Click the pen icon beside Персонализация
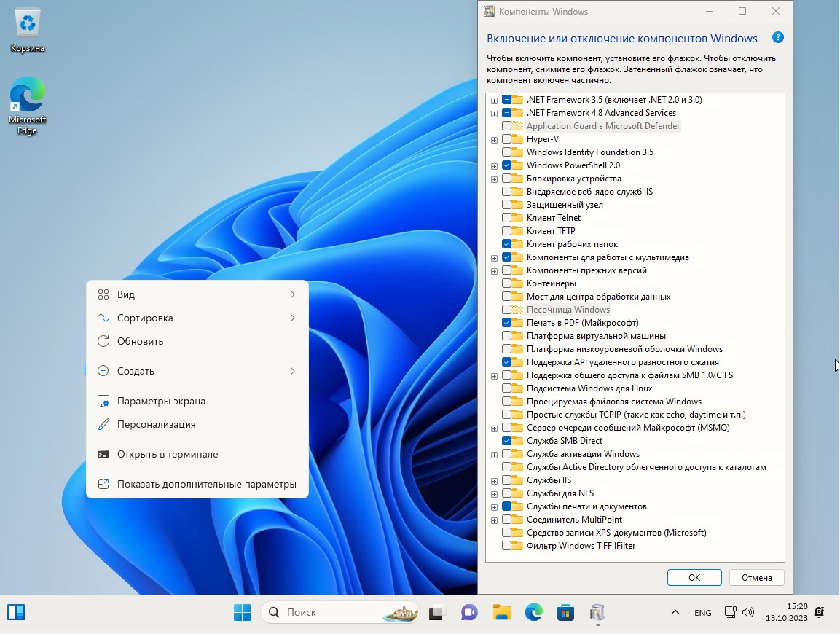 [x=103, y=424]
